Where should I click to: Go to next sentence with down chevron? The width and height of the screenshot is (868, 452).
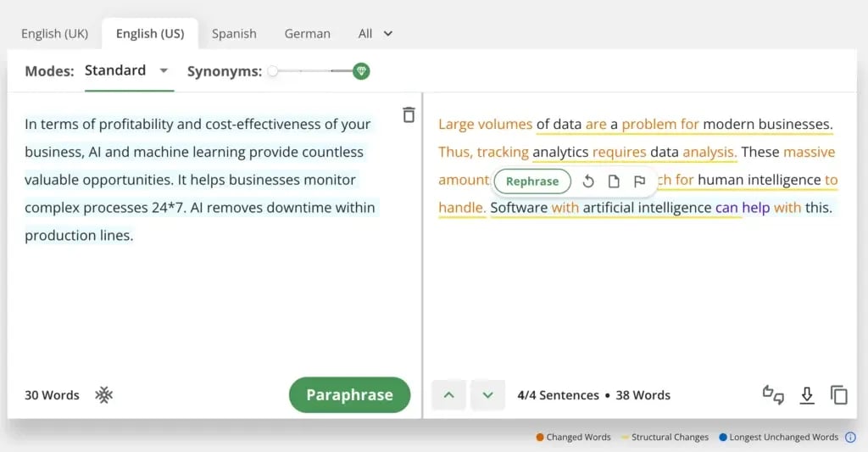[487, 395]
